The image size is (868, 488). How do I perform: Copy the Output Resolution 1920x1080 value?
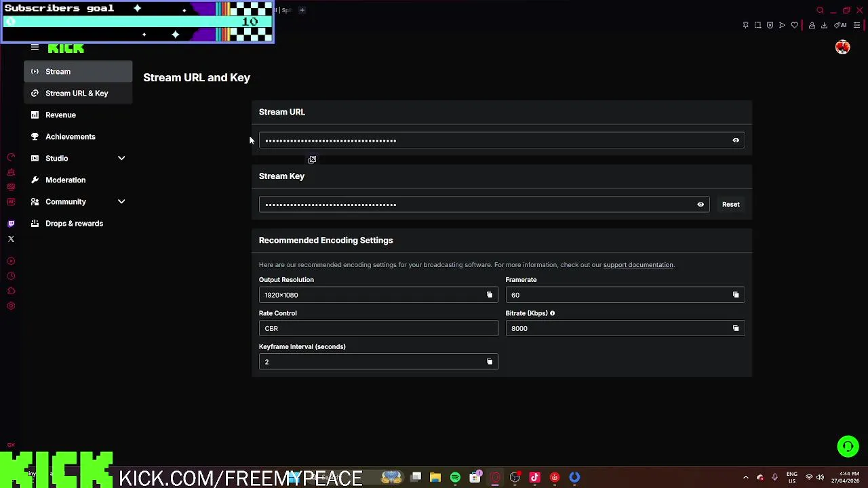click(490, 295)
